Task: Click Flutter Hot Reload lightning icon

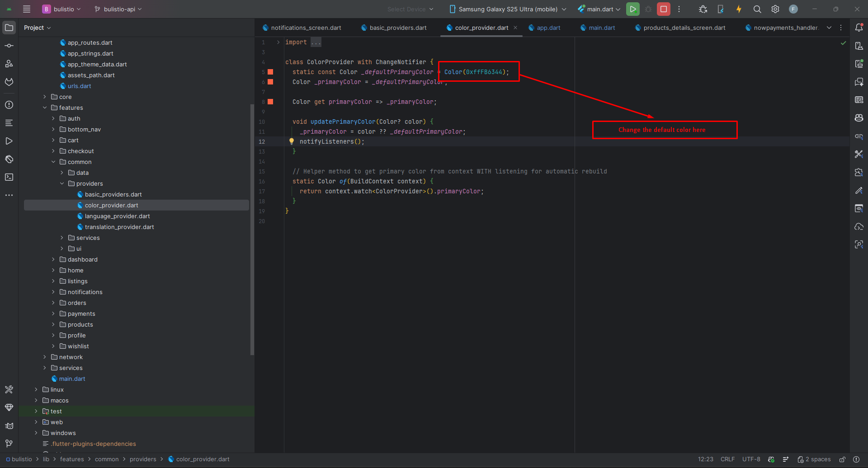Action: [x=739, y=9]
